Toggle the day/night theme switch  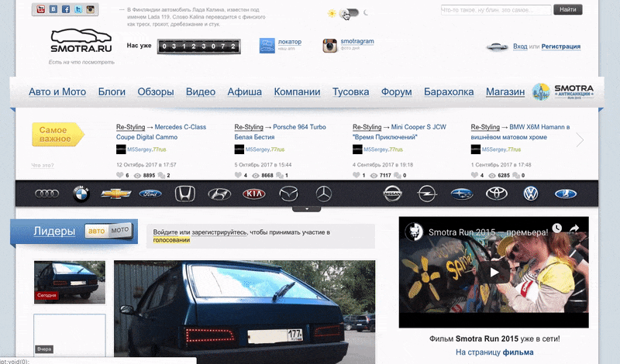(350, 13)
